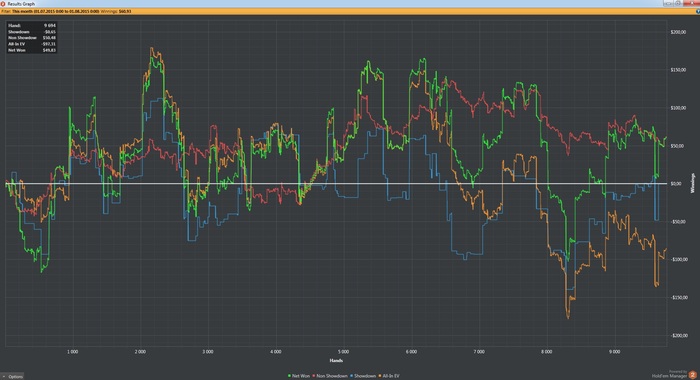Click the 'Showdown -$0,65' stats row
The height and width of the screenshot is (380, 700).
pos(32,32)
